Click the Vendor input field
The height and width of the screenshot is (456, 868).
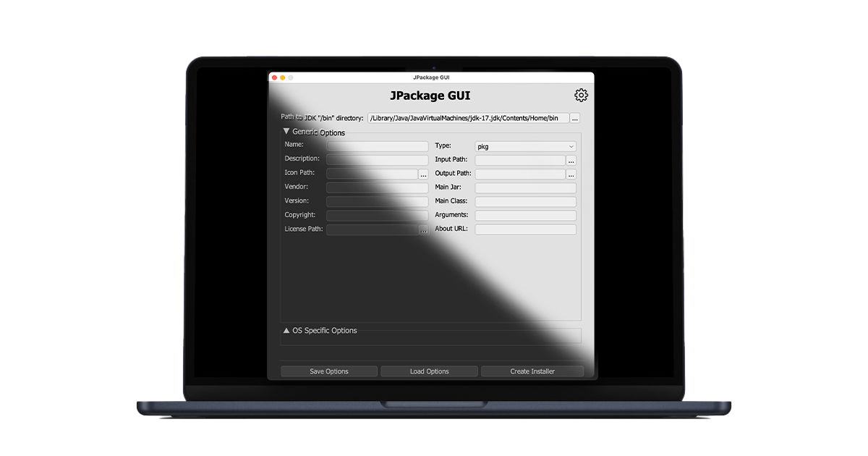pos(377,187)
